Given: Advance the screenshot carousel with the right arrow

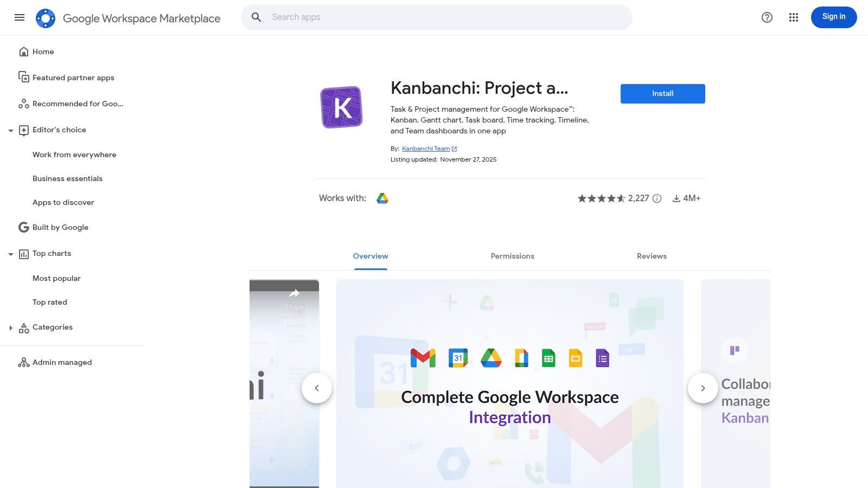Looking at the screenshot, I should click(703, 388).
